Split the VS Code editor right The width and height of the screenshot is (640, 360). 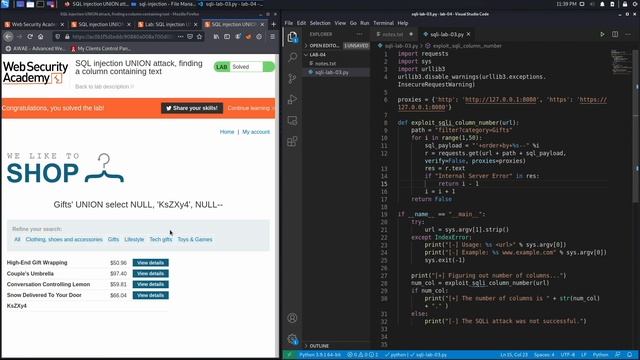pyautogui.click(x=615, y=34)
